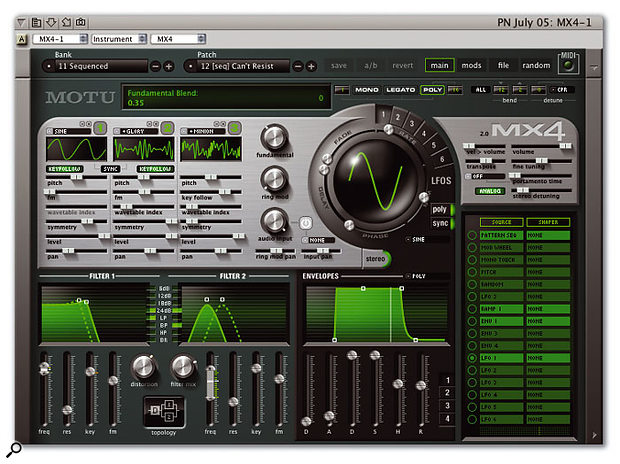Enable MONO voice mode
The width and height of the screenshot is (620, 464).
point(367,90)
